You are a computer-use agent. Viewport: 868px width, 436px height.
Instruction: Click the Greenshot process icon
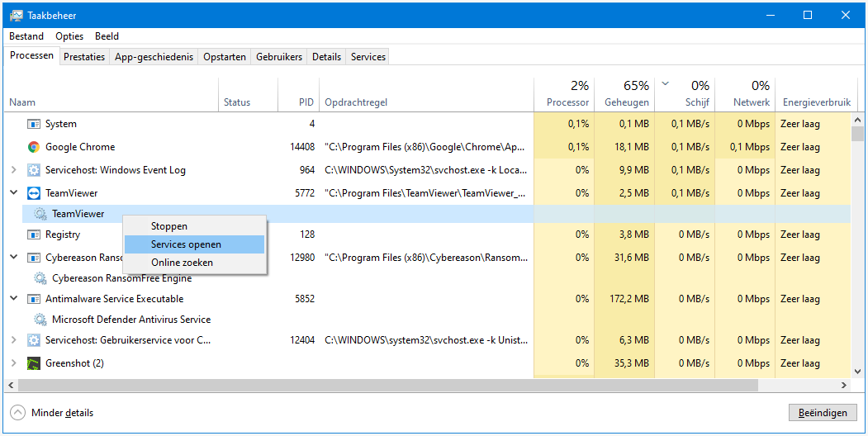[34, 363]
